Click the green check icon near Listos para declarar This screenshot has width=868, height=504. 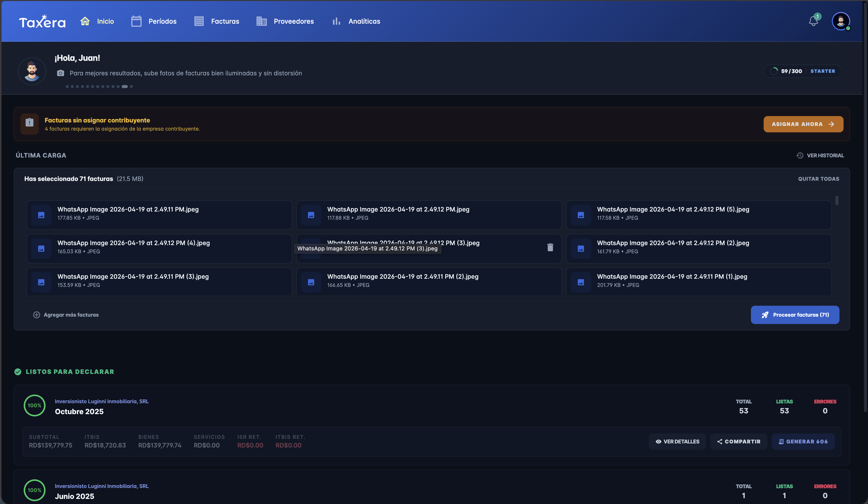pyautogui.click(x=18, y=372)
